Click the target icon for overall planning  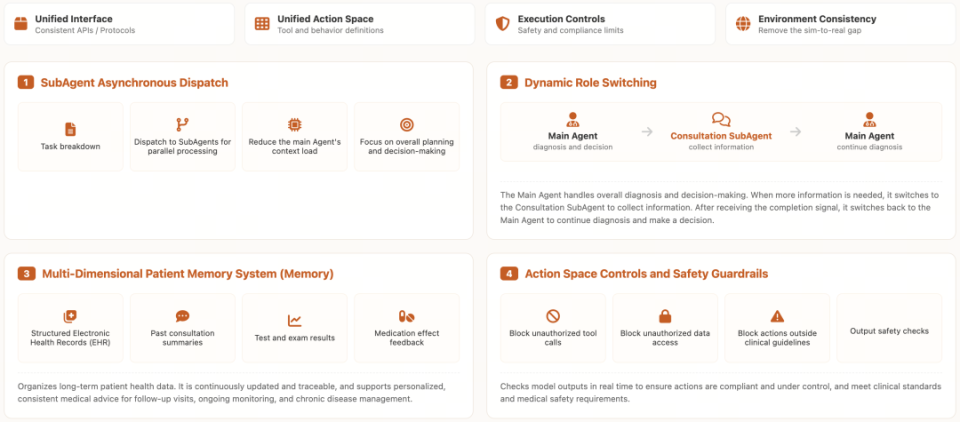tap(407, 125)
